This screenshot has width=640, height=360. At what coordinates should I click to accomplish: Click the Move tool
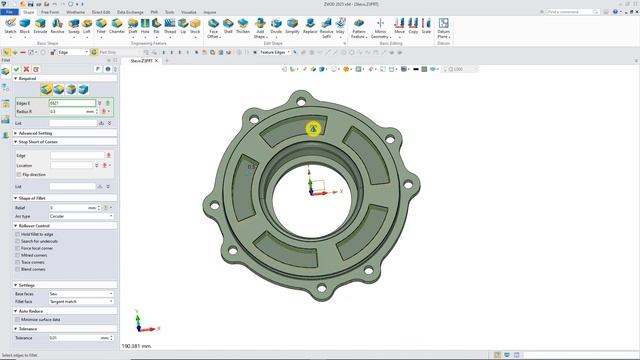point(400,26)
